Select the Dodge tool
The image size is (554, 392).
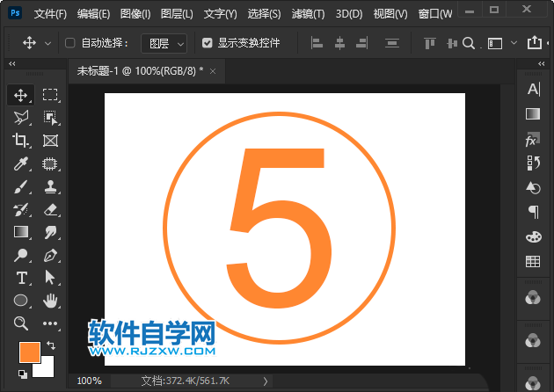(x=21, y=255)
